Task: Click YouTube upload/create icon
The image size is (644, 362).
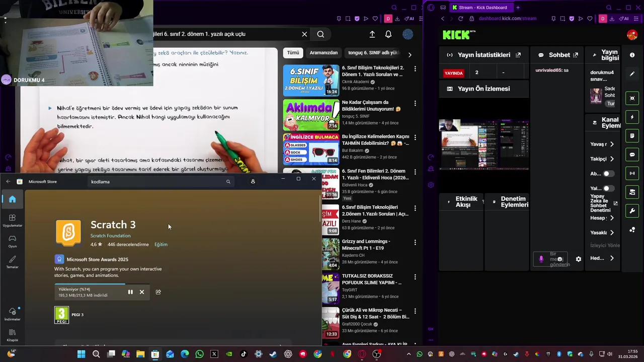Action: [x=372, y=34]
